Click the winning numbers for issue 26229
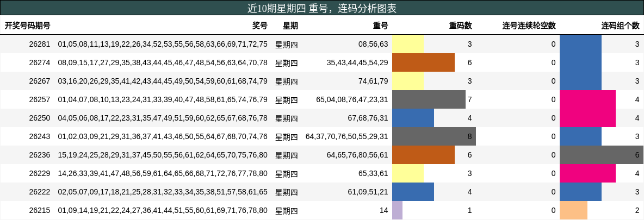This screenshot has height=220, width=644. [163, 173]
